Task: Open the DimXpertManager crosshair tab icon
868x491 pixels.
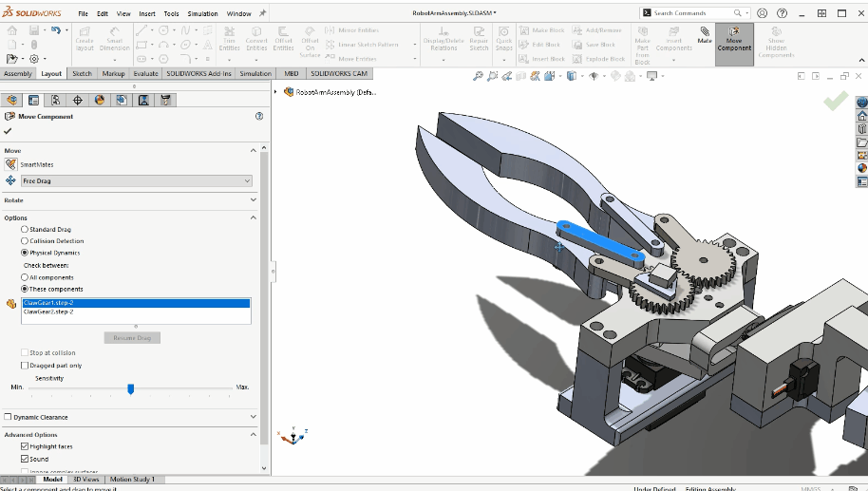Action: 78,100
